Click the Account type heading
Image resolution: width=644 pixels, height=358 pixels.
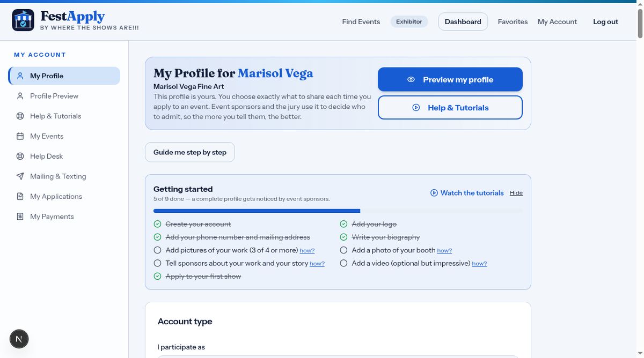(x=185, y=322)
